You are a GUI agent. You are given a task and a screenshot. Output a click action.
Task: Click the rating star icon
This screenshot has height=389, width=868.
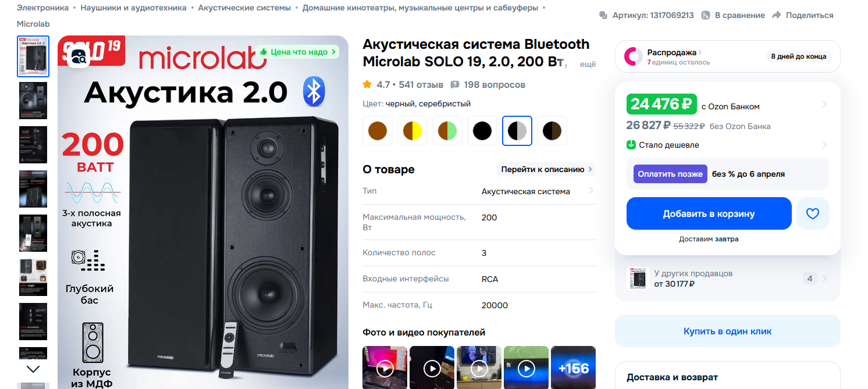pos(367,84)
